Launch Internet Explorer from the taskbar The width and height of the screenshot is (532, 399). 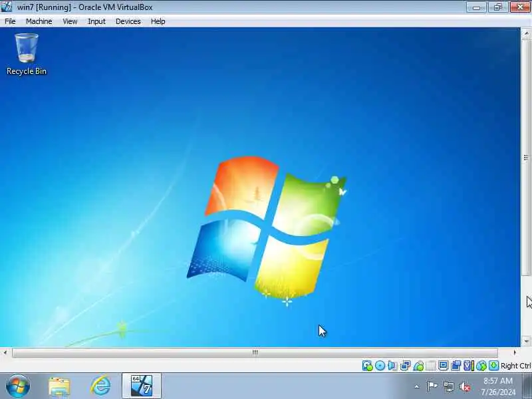click(101, 386)
